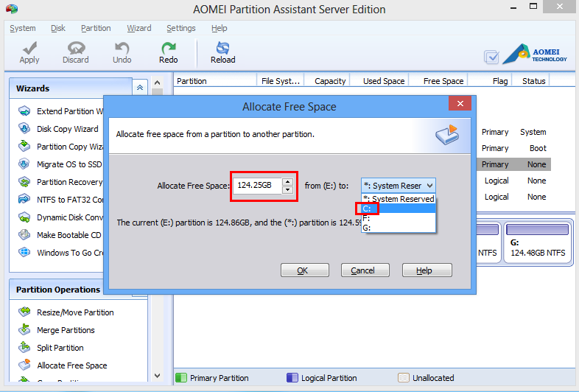Choose G: in the partition list
This screenshot has height=392, width=579.
[399, 228]
